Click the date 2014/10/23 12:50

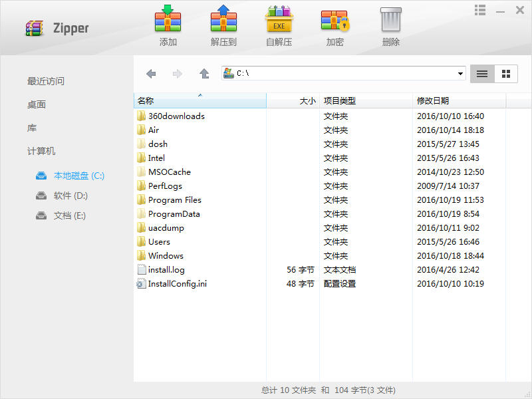click(450, 172)
